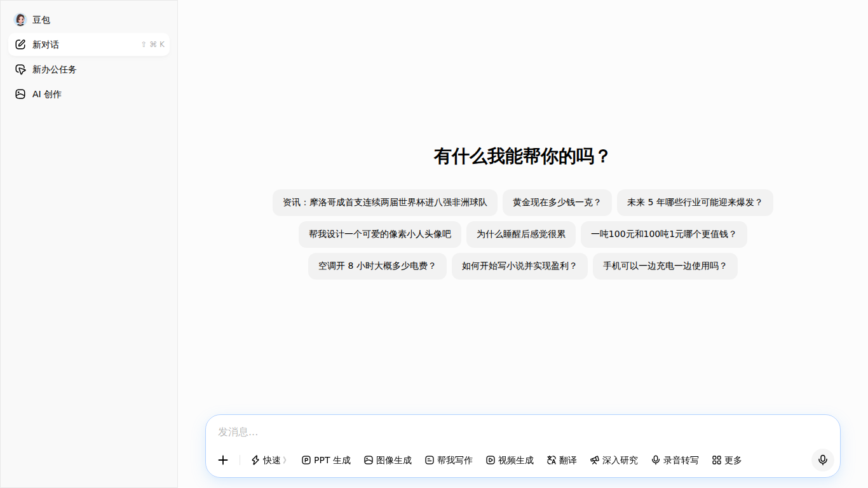Activate the 深入研究 tool
The width and height of the screenshot is (868, 488).
[614, 460]
